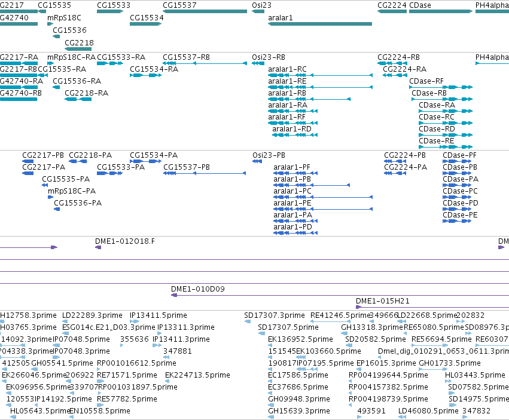Select transcript CG15537-RB label
The image size is (509, 420).
pos(187,57)
